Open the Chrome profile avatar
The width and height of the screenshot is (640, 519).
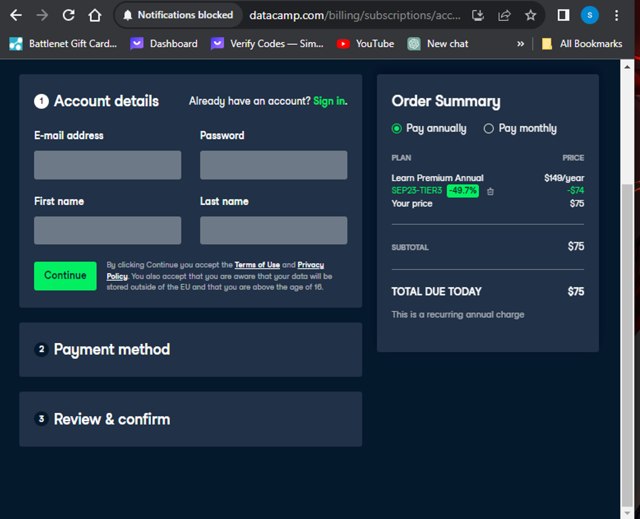[x=589, y=16]
